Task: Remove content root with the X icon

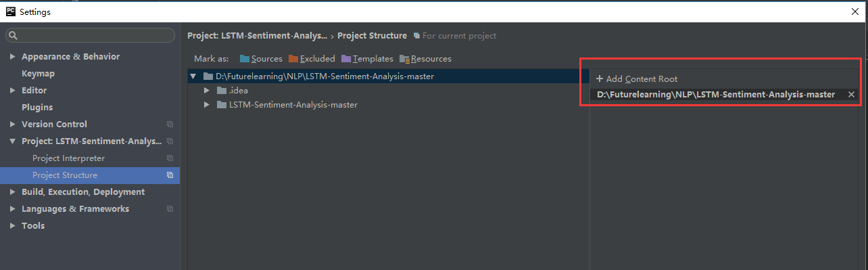Action: click(851, 95)
